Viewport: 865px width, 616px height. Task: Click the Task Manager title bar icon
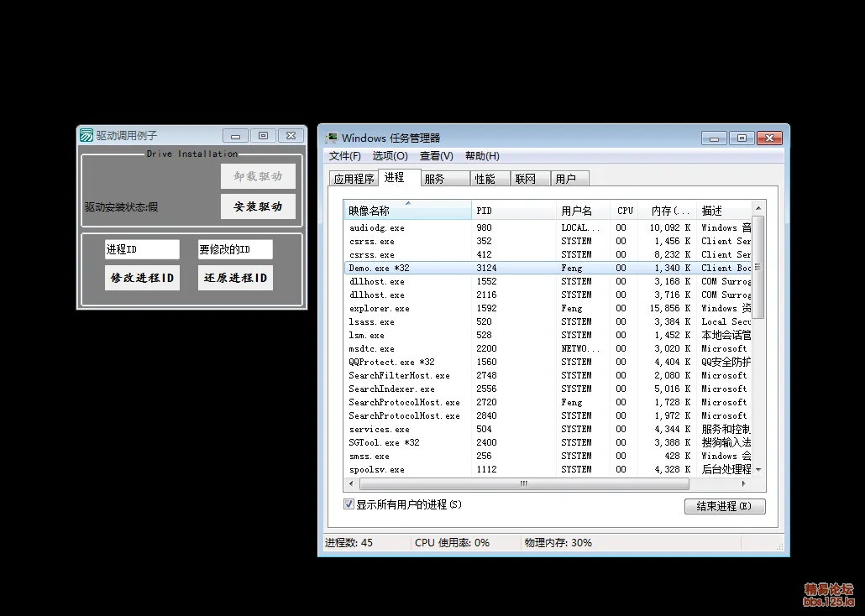click(332, 138)
